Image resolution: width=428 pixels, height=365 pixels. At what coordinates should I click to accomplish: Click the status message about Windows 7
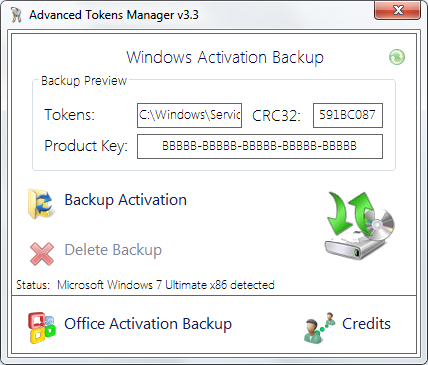pyautogui.click(x=166, y=285)
